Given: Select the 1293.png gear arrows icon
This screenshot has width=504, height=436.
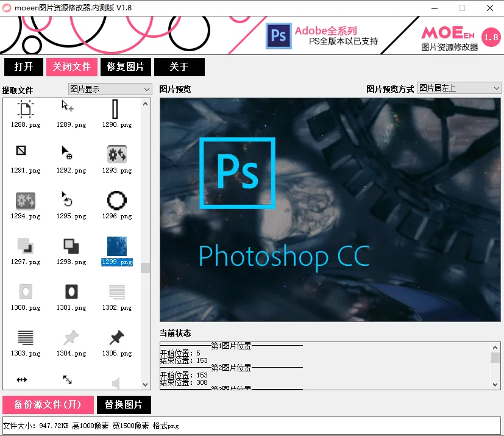Looking at the screenshot, I should [116, 155].
